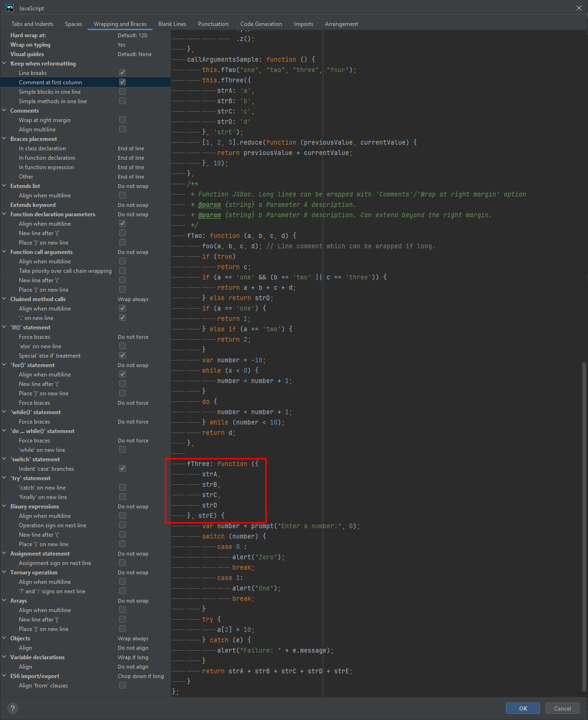This screenshot has width=588, height=720.
Task: Select 'Assignment sign on next line' row
Action: pos(85,563)
